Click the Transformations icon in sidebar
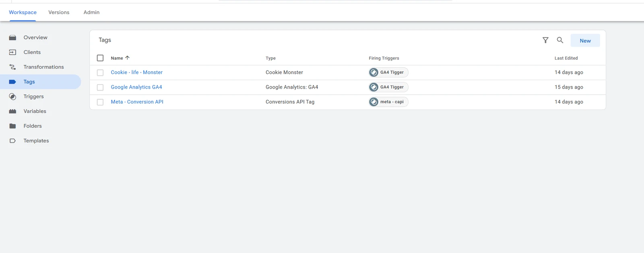This screenshot has height=253, width=644. (12, 67)
